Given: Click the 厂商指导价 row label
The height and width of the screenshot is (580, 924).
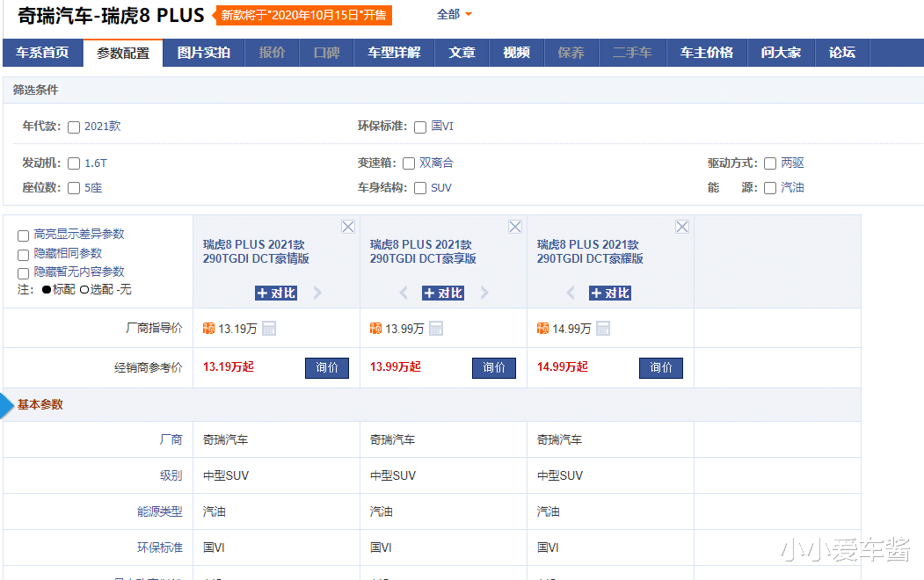Looking at the screenshot, I should (x=154, y=328).
